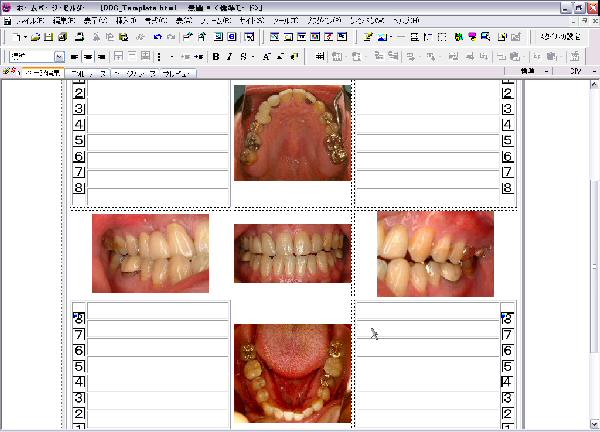
Task: Toggle align center
Action: point(88,57)
